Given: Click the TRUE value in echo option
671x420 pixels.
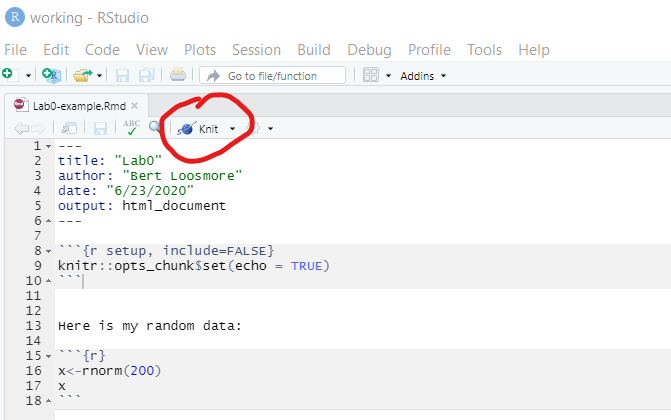Looking at the screenshot, I should click(x=306, y=266).
